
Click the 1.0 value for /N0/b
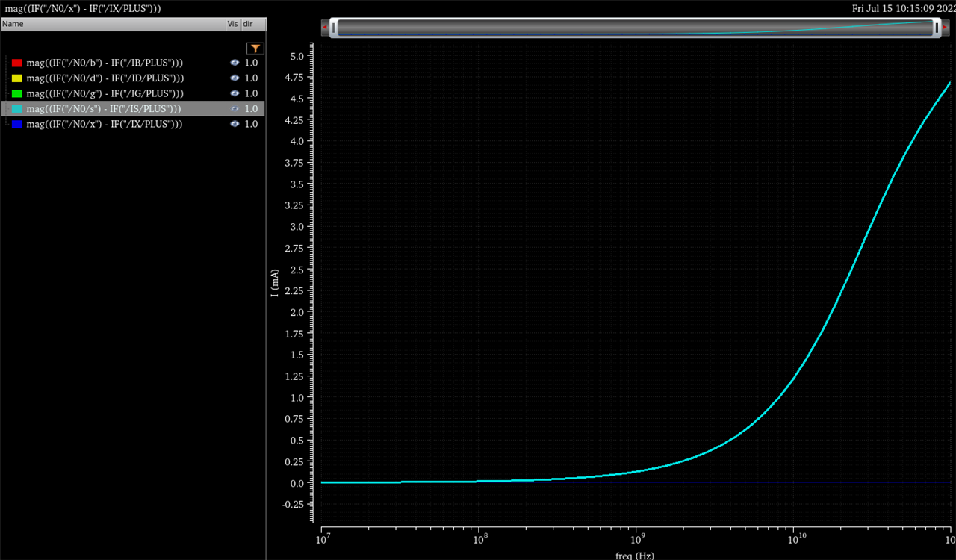pyautogui.click(x=251, y=63)
